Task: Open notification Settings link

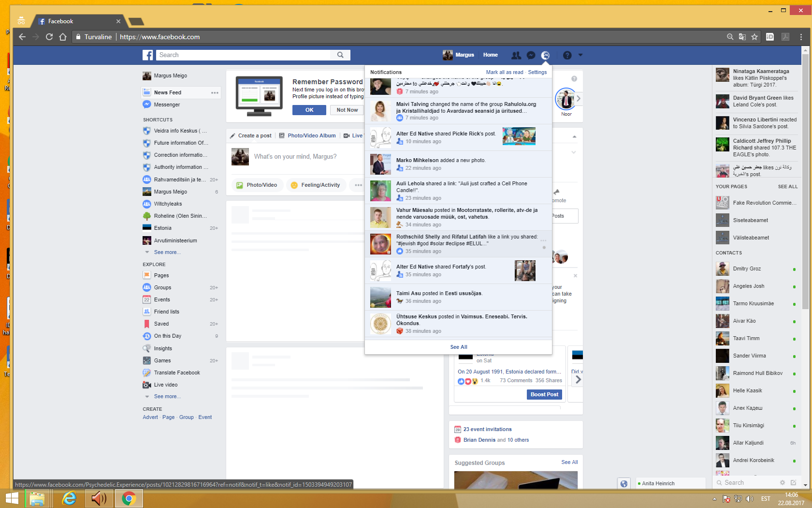Action: 537,72
